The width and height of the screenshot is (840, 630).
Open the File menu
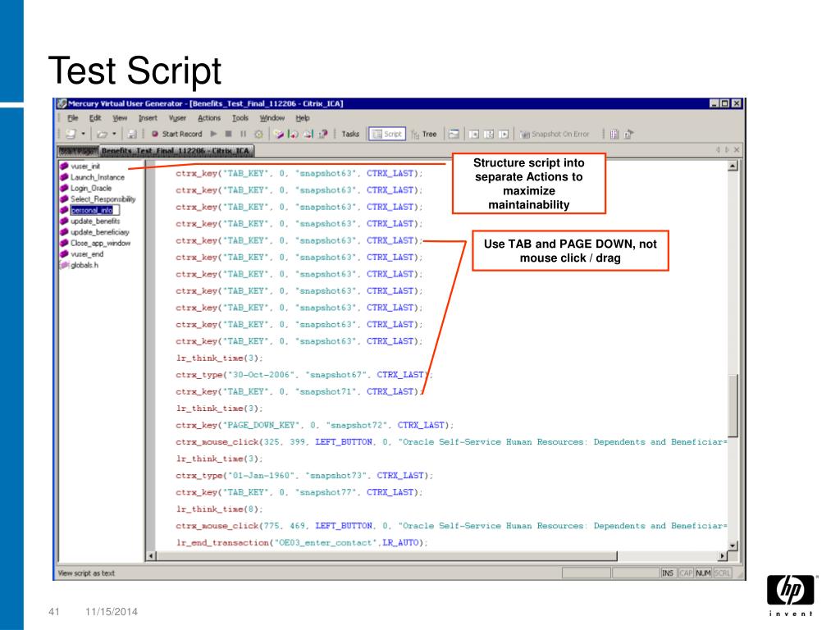point(72,118)
